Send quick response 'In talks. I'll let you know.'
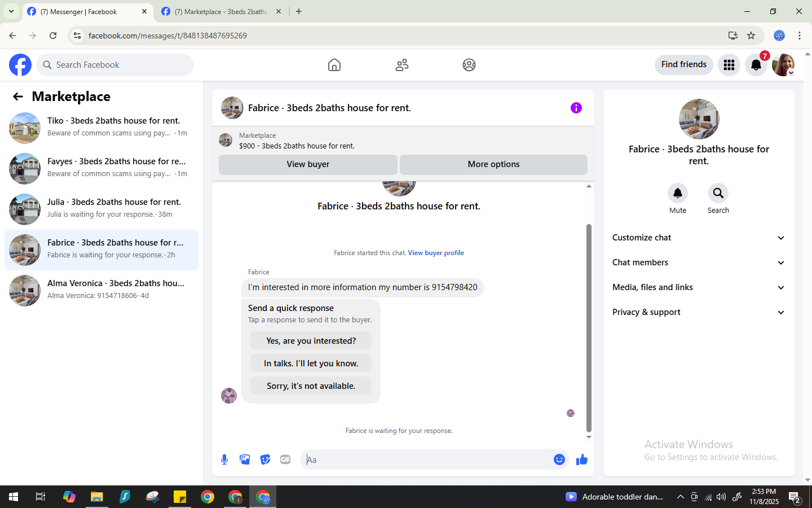The image size is (812, 508). 311,364
